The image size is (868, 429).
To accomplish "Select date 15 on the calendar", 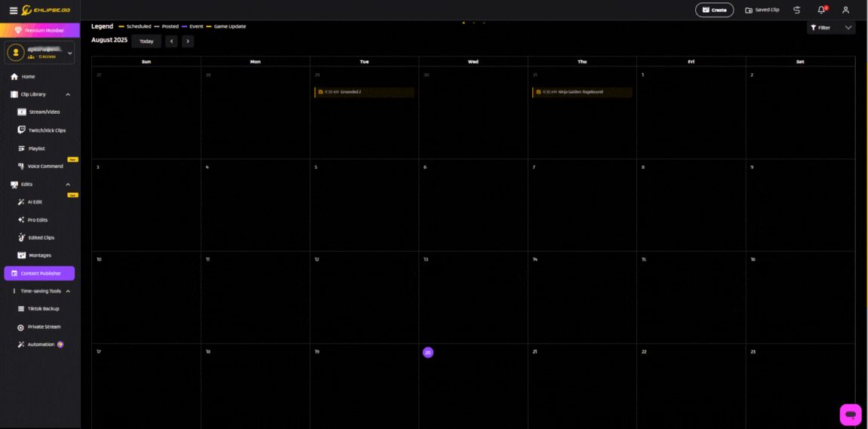I will pos(643,259).
